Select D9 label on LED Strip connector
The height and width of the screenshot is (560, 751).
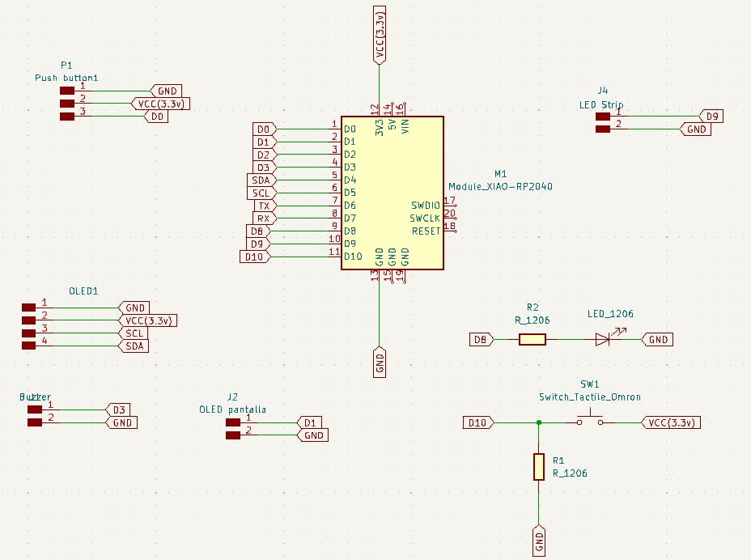(x=711, y=116)
